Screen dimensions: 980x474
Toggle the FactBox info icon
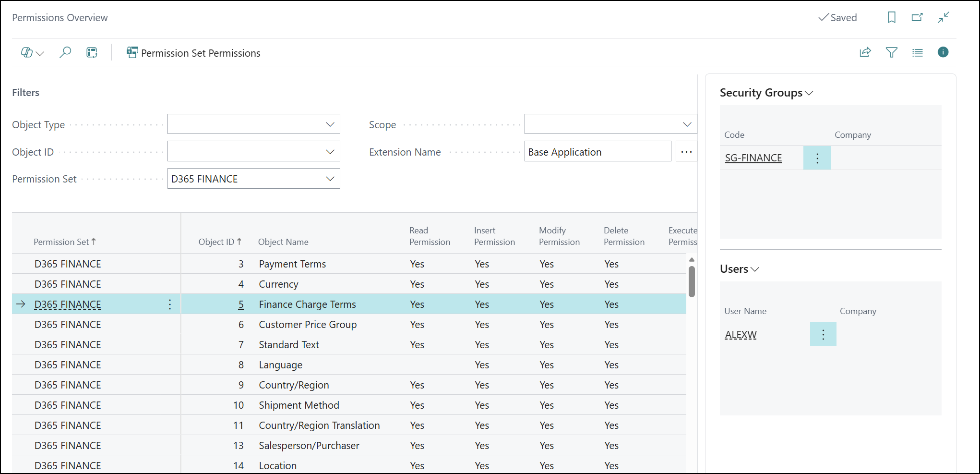coord(943,52)
